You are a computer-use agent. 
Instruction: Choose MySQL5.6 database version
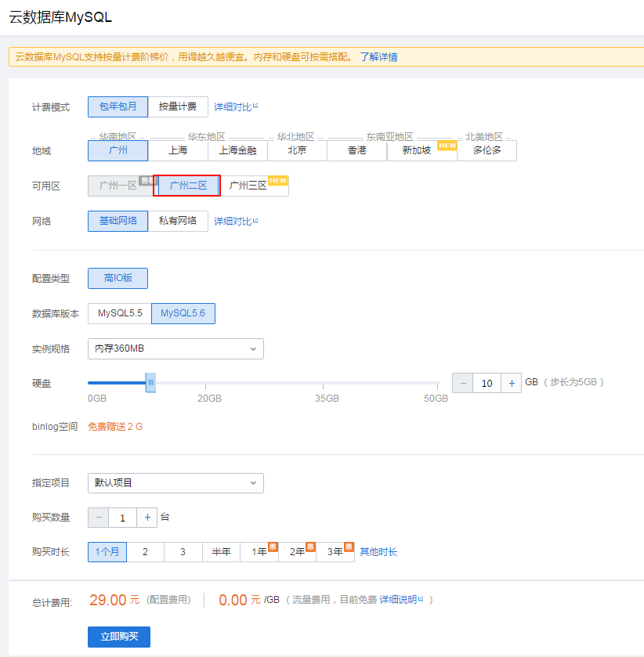pyautogui.click(x=183, y=313)
